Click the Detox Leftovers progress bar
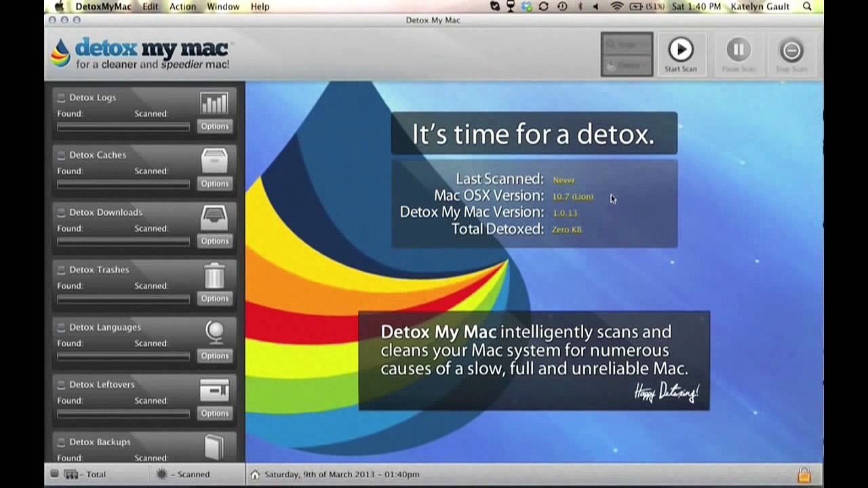The height and width of the screenshot is (488, 868). click(123, 414)
